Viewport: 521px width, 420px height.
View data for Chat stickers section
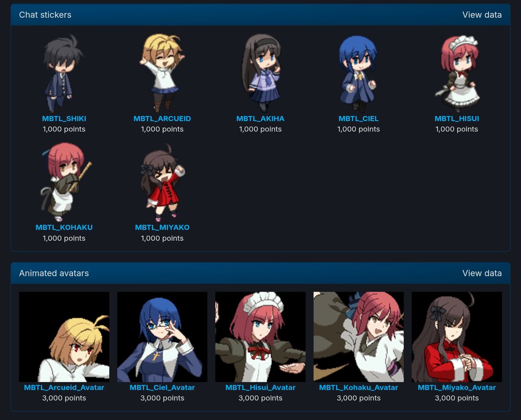[482, 15]
